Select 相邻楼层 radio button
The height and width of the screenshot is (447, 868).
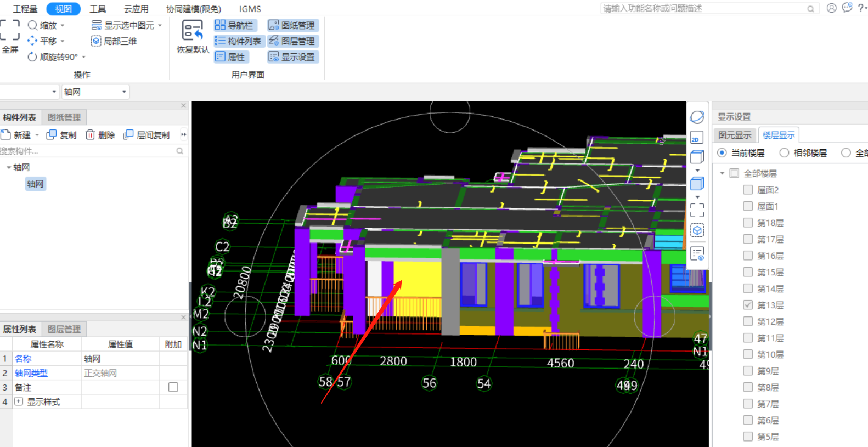[x=784, y=152]
